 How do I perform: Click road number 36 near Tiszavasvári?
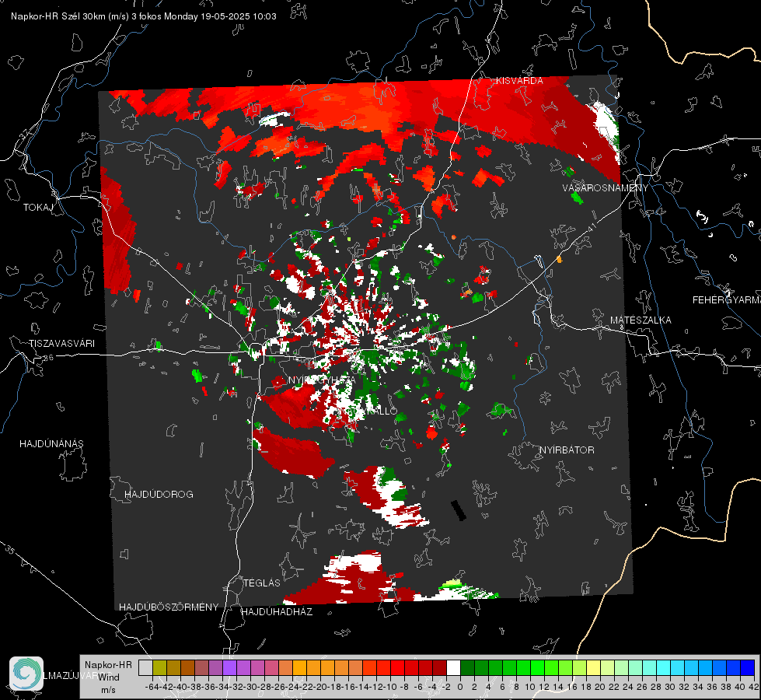pos(48,358)
